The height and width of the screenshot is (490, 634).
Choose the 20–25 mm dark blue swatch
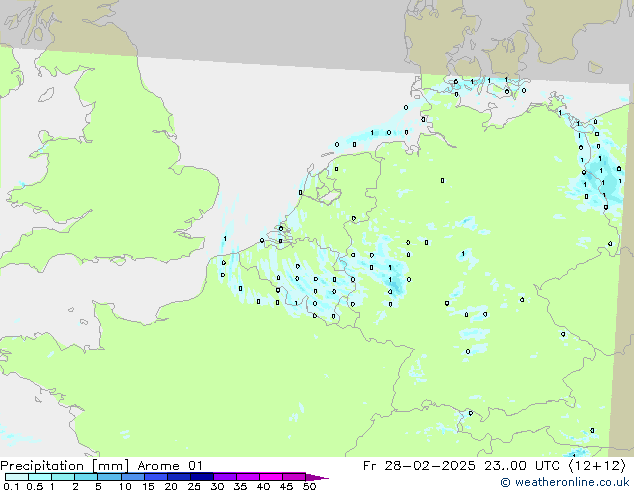click(x=179, y=477)
